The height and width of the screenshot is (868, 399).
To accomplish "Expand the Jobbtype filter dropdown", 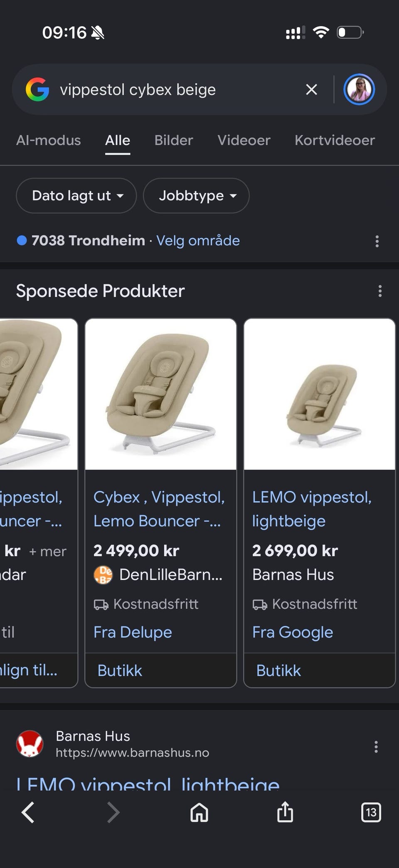I will (x=196, y=195).
